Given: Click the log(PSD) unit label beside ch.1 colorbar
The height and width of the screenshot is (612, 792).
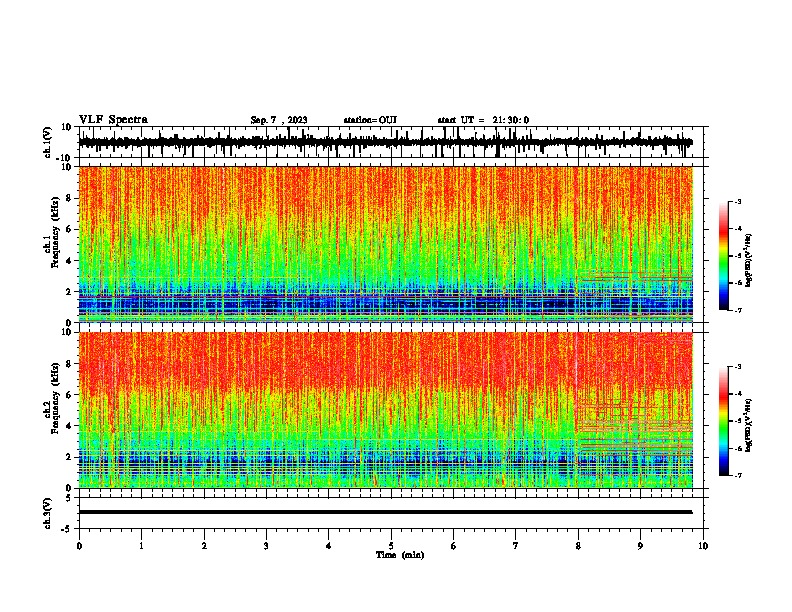Looking at the screenshot, I should 749,261.
